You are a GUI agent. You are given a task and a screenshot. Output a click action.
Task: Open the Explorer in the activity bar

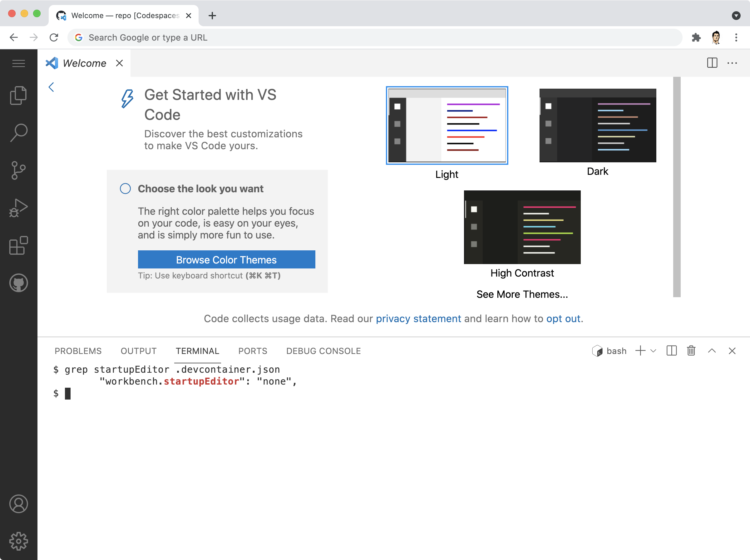[19, 95]
